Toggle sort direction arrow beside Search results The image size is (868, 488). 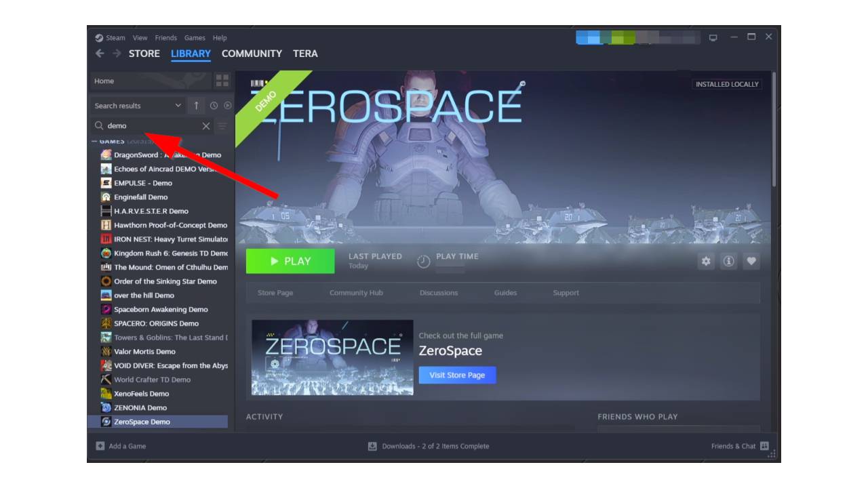(x=196, y=106)
